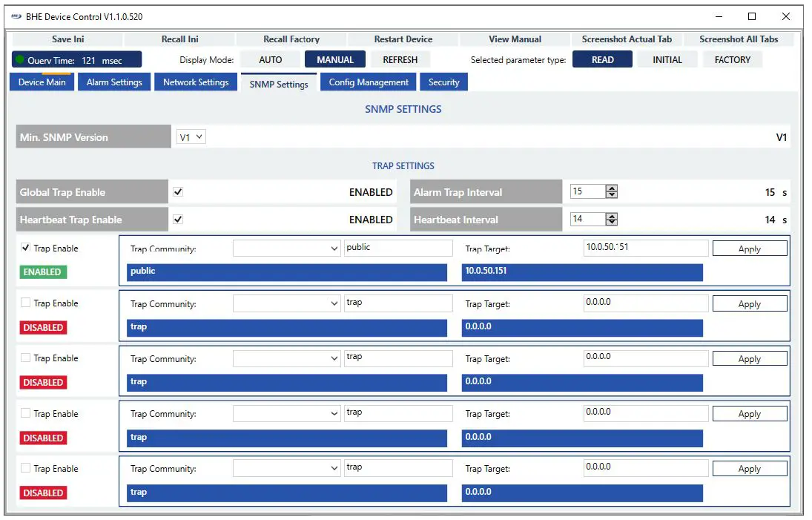Open the Network Settings tab
812x520 pixels.
coord(196,82)
